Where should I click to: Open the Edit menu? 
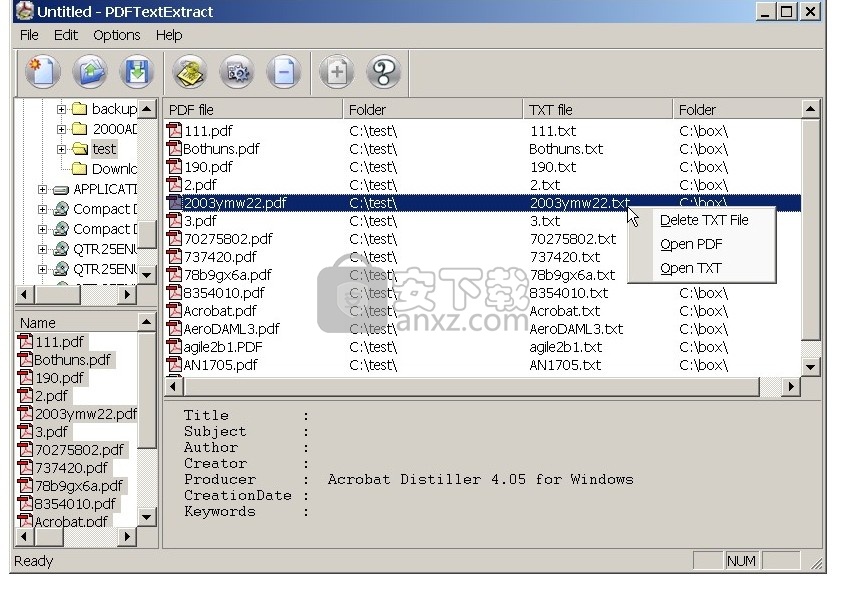(x=66, y=35)
